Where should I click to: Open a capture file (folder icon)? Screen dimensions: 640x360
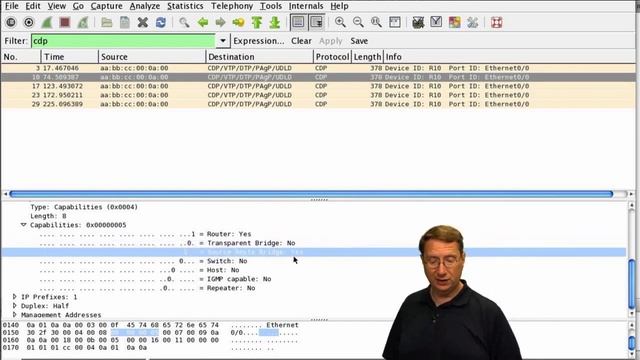[x=107, y=22]
